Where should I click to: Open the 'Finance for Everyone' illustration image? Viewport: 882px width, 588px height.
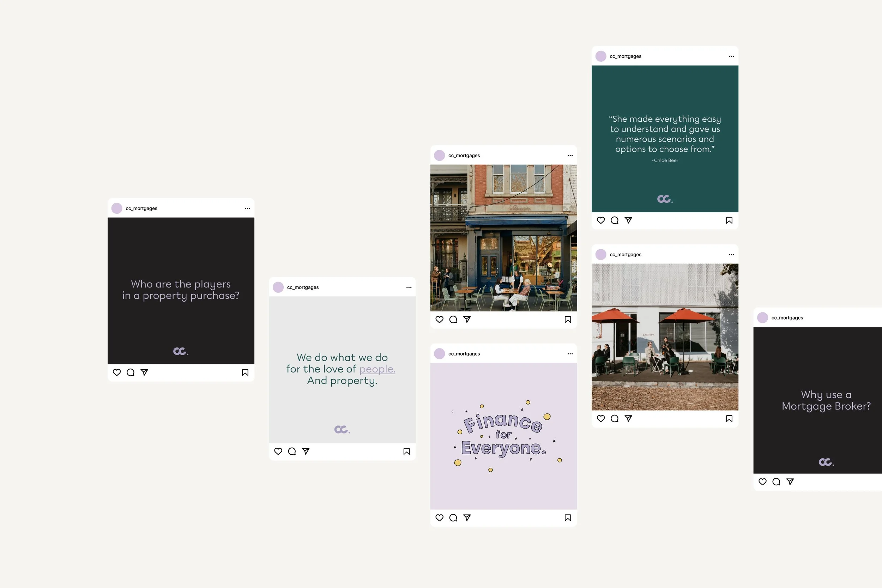point(503,436)
